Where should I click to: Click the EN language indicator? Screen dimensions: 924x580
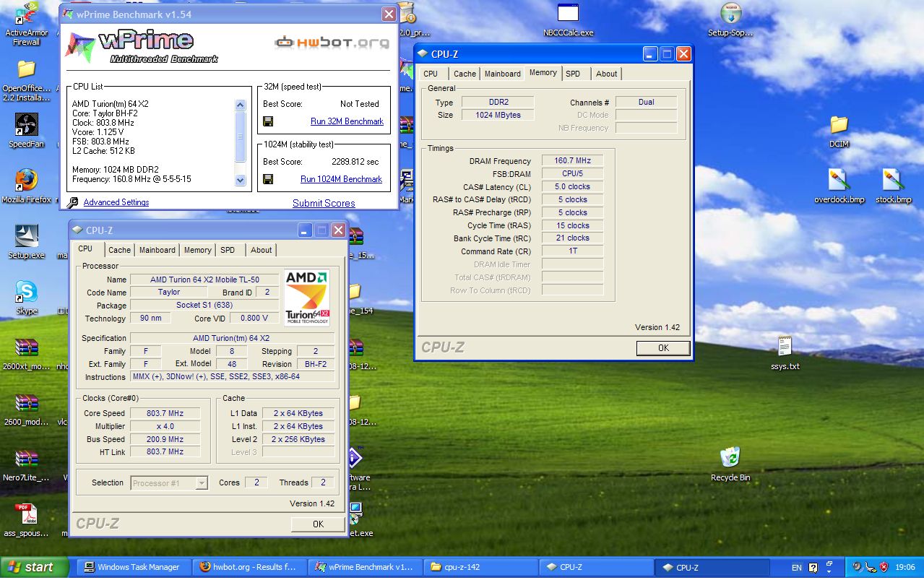797,568
